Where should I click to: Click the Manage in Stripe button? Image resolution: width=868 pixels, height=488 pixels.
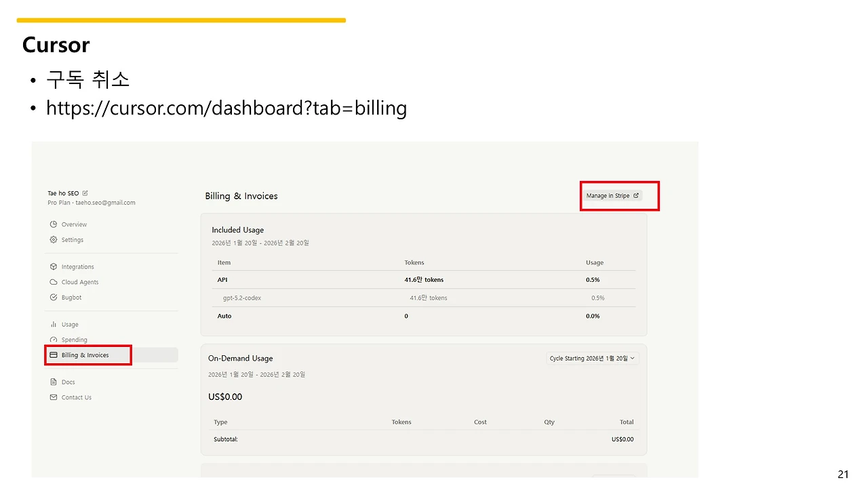(x=612, y=196)
